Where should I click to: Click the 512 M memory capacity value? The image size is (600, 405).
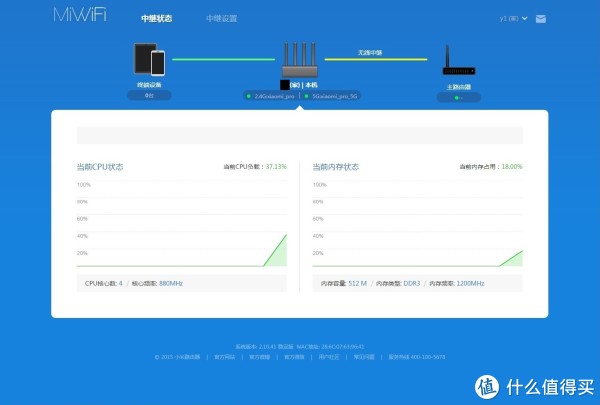[x=357, y=283]
